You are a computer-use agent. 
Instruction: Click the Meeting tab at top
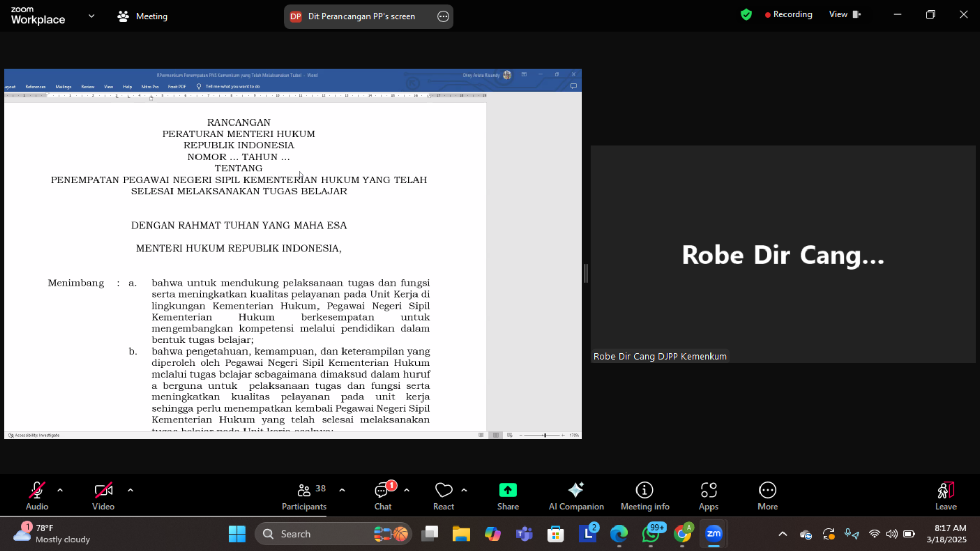click(x=142, y=16)
